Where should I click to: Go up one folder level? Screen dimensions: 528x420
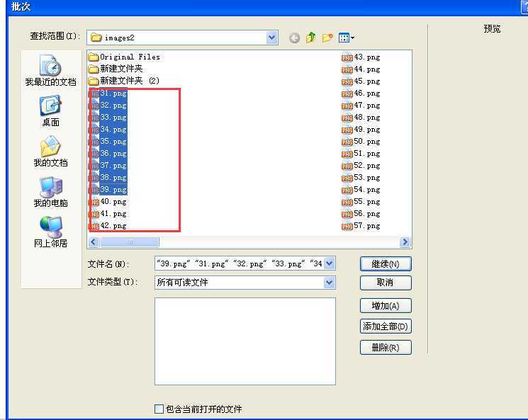pyautogui.click(x=310, y=38)
